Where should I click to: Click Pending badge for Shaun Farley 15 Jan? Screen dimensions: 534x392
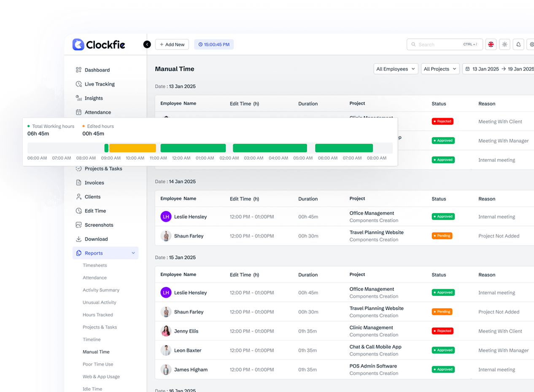pyautogui.click(x=442, y=311)
